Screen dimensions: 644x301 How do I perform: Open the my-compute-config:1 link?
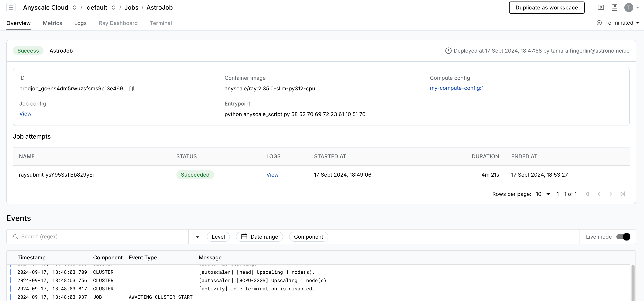click(x=456, y=88)
